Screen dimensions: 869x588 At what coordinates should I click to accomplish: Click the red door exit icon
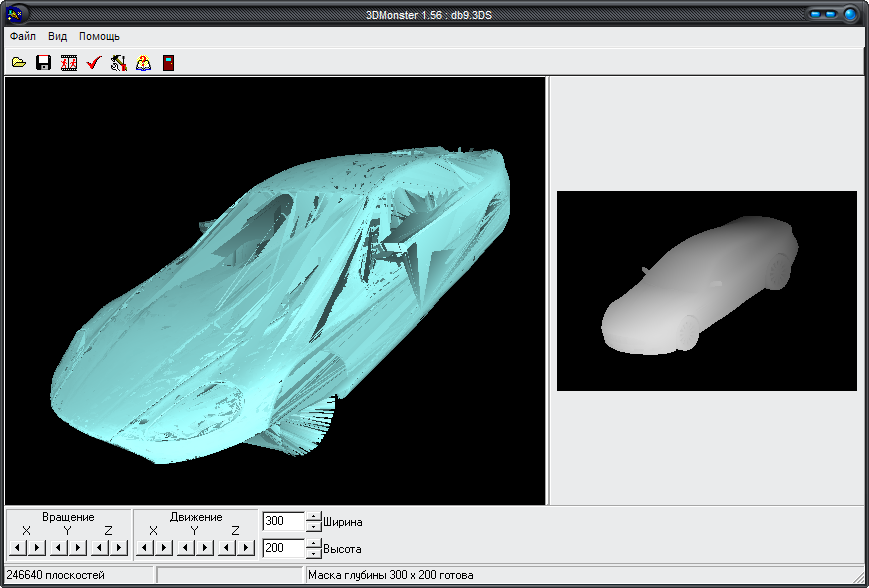tap(168, 63)
